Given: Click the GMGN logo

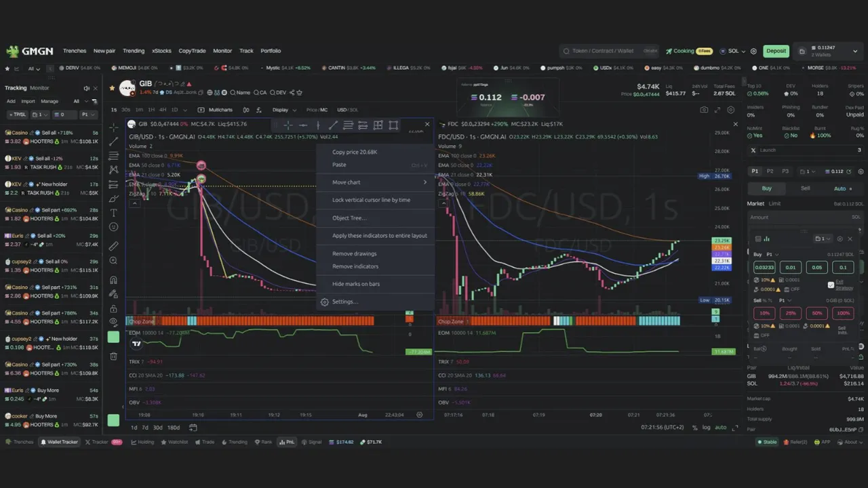Looking at the screenshot, I should point(31,51).
